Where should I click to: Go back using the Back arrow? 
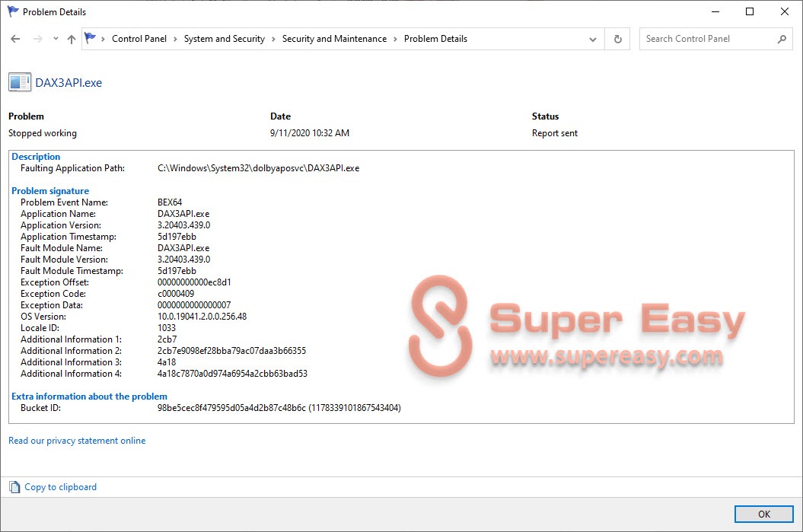15,39
